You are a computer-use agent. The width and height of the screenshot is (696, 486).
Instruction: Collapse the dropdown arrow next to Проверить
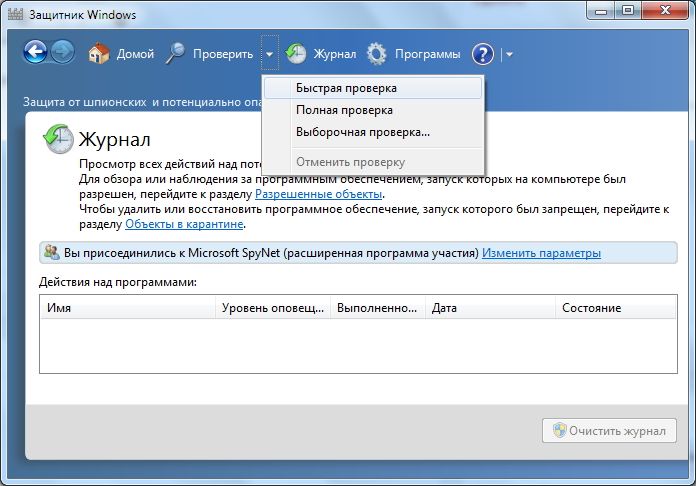click(269, 55)
